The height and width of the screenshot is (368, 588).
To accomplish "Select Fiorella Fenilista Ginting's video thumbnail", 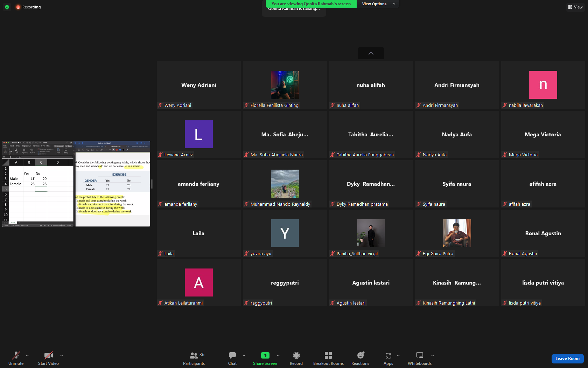I will tap(285, 85).
